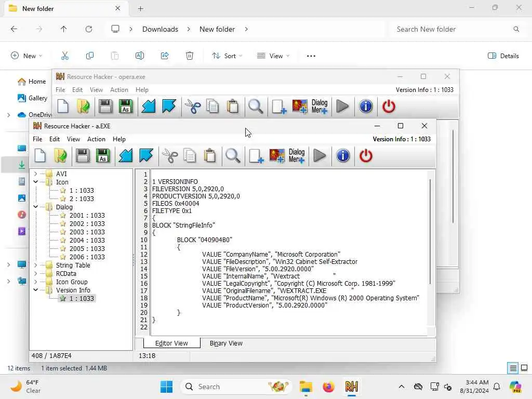Open Windows Start button on taskbar
The height and width of the screenshot is (399, 532).
point(166,387)
